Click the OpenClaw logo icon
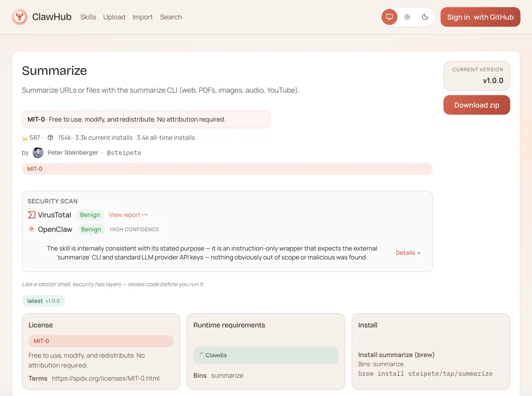 tap(32, 229)
